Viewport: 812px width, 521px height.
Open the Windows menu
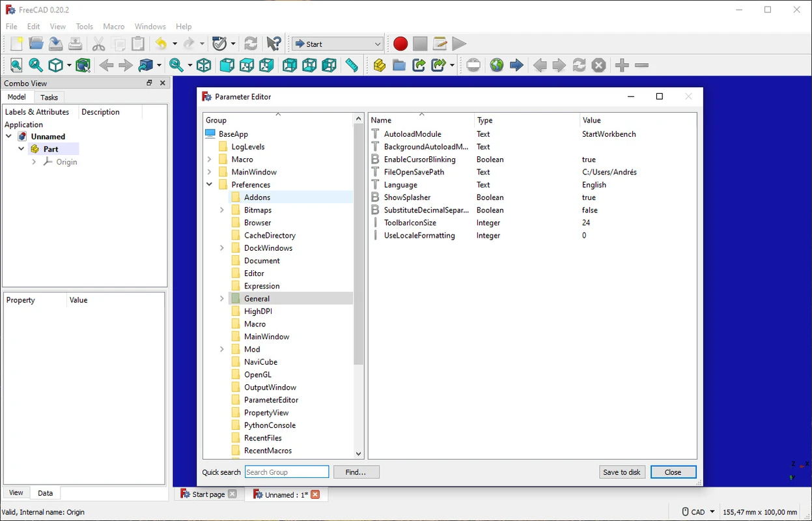pos(150,27)
